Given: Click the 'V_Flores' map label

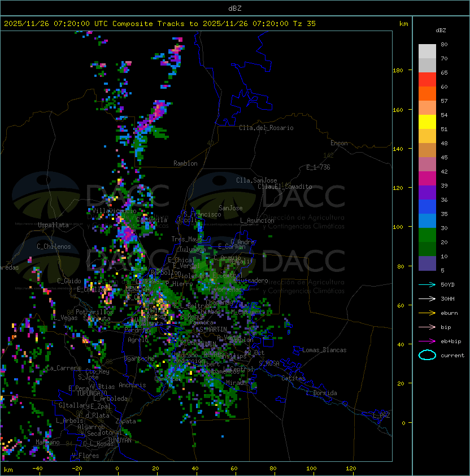Looking at the screenshot, I should 85,456.
